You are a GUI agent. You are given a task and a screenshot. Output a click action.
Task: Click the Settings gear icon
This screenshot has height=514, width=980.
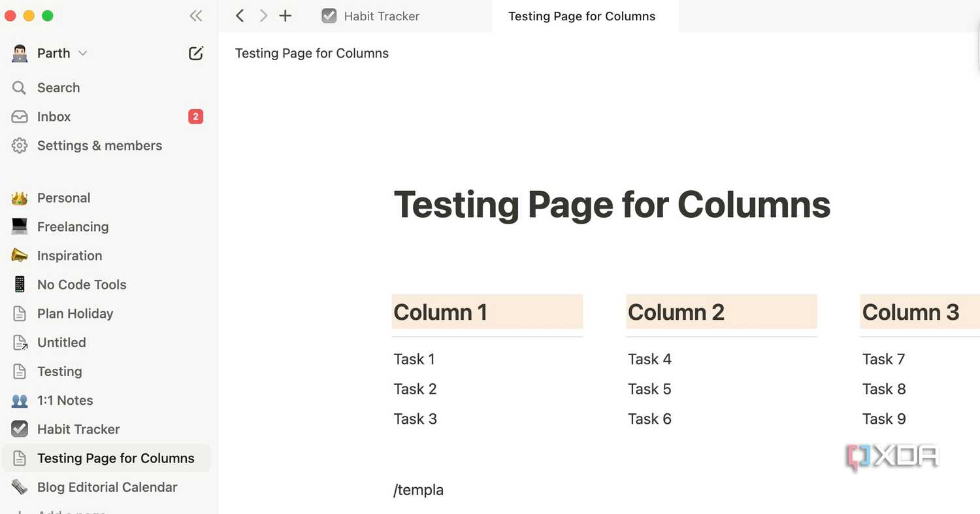tap(20, 145)
